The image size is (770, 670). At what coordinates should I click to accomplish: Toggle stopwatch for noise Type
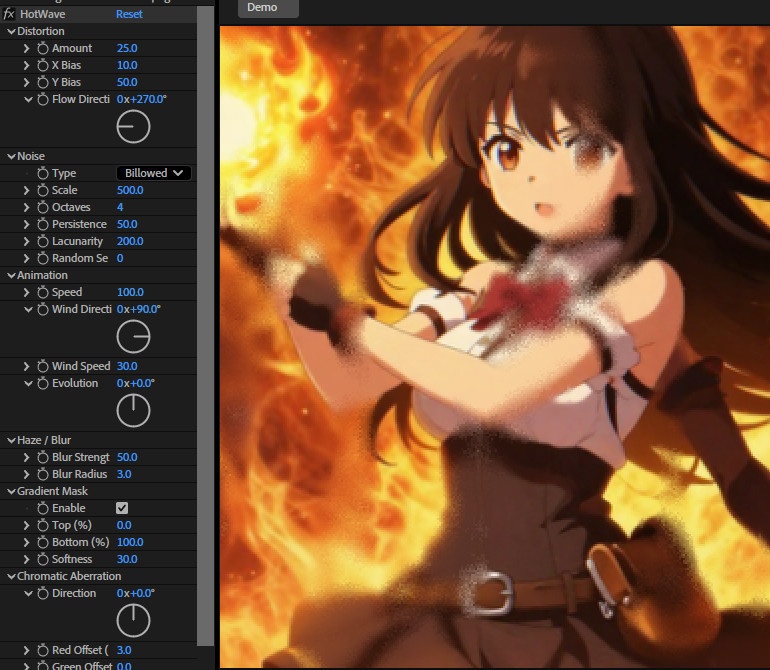tap(43, 173)
